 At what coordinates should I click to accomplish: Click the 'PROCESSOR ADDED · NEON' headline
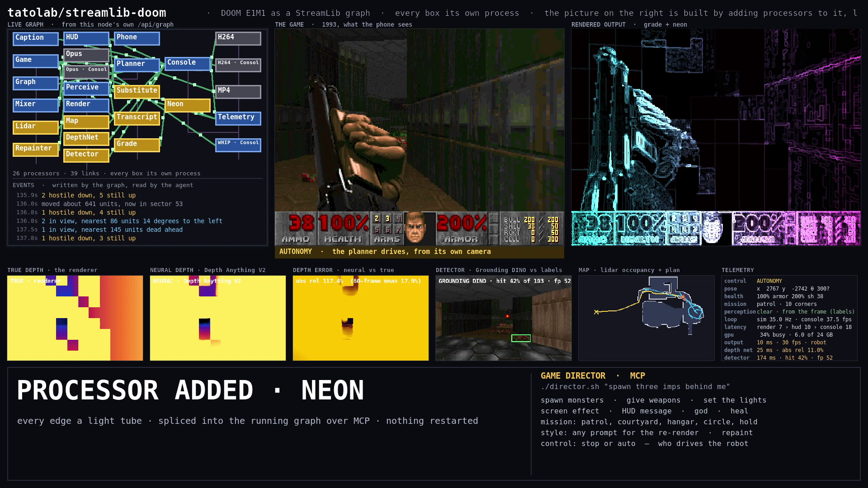[190, 390]
